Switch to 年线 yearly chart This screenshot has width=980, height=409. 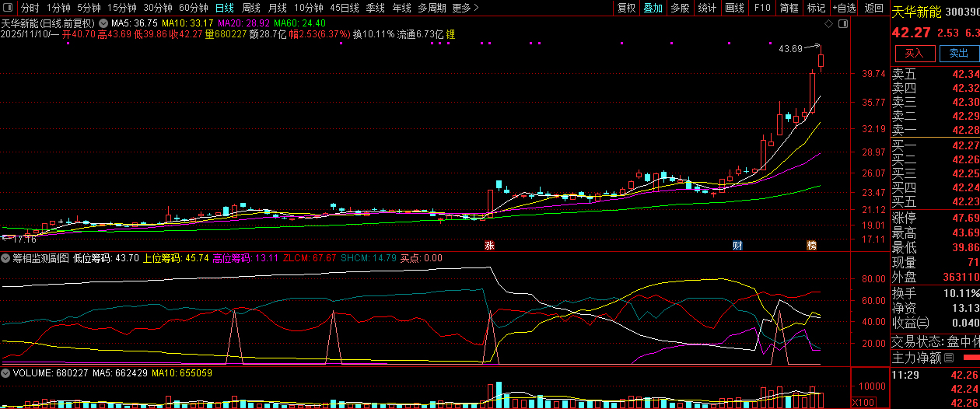(x=401, y=8)
